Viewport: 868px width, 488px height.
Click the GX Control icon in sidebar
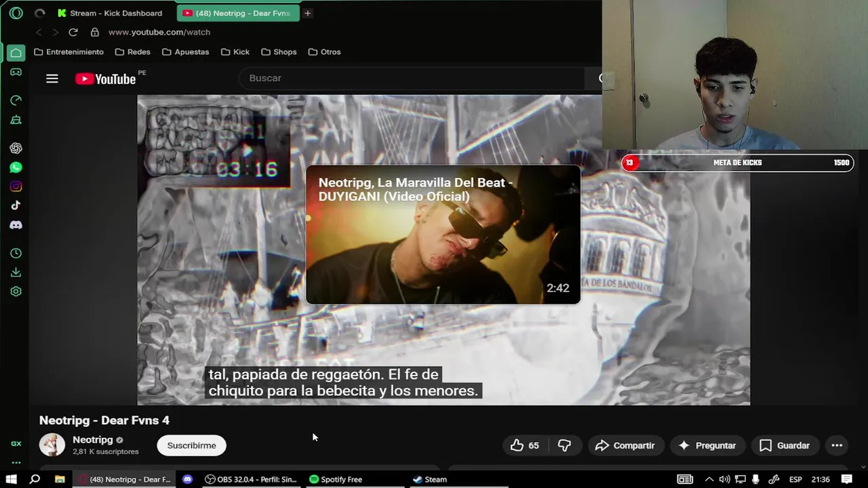coord(16,100)
